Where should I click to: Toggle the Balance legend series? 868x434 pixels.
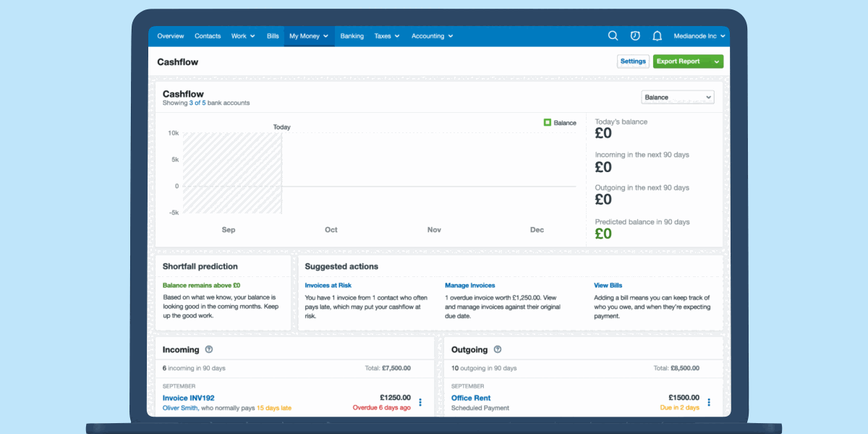click(x=560, y=123)
